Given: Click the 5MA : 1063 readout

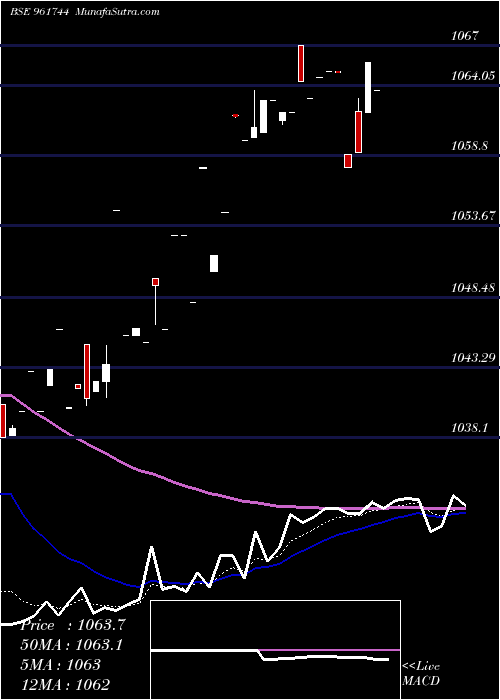Looking at the screenshot, I should click(x=60, y=665).
